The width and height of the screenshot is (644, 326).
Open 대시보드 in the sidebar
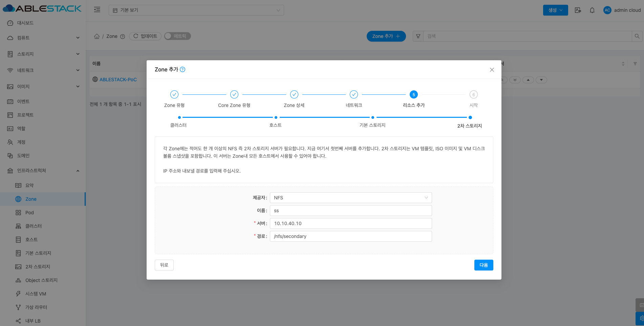(43, 23)
